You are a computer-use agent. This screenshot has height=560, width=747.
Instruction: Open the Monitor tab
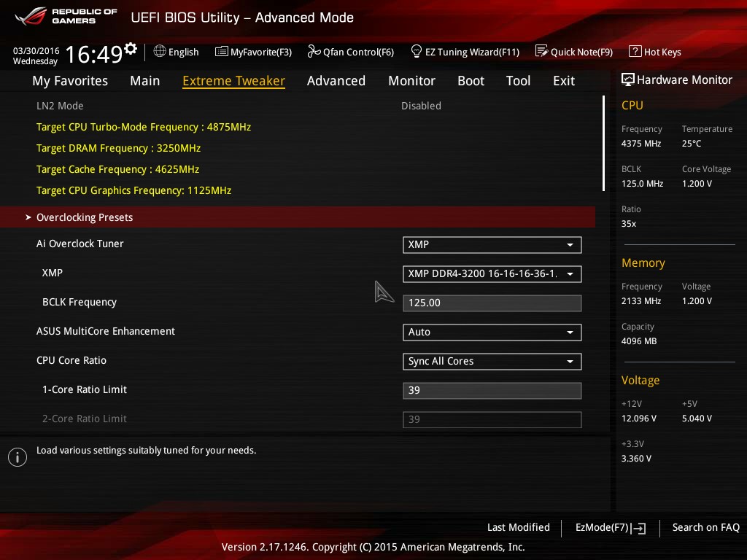(411, 81)
